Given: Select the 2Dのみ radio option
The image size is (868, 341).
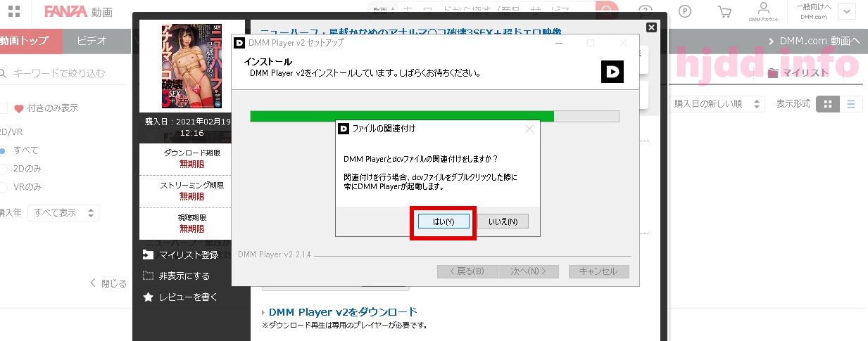Looking at the screenshot, I should point(3,169).
